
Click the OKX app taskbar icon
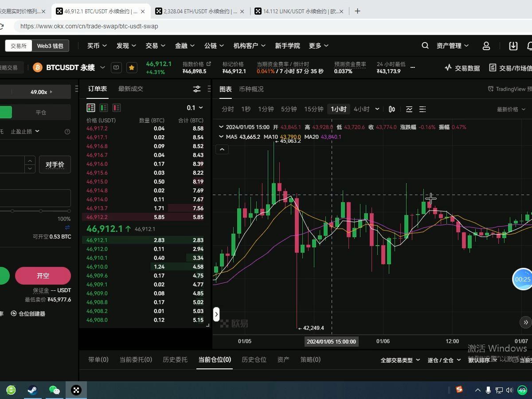click(76, 390)
